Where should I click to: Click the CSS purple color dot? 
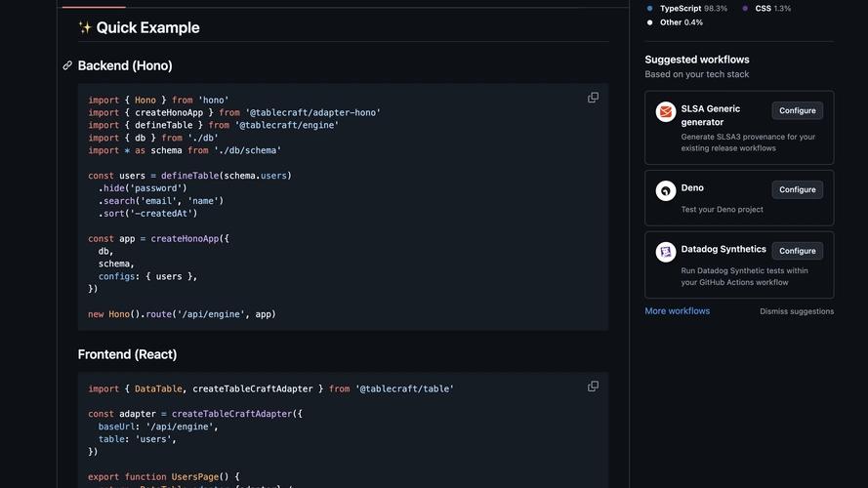745,9
